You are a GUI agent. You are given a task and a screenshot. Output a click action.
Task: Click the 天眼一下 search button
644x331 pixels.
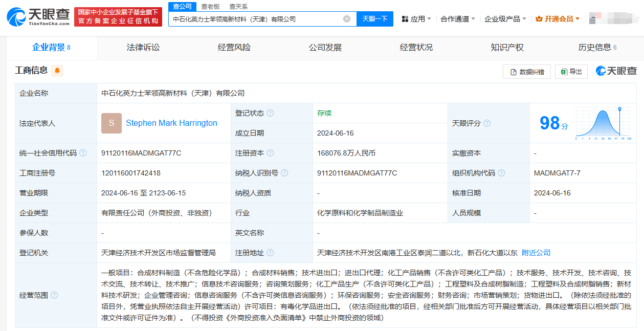tap(375, 19)
